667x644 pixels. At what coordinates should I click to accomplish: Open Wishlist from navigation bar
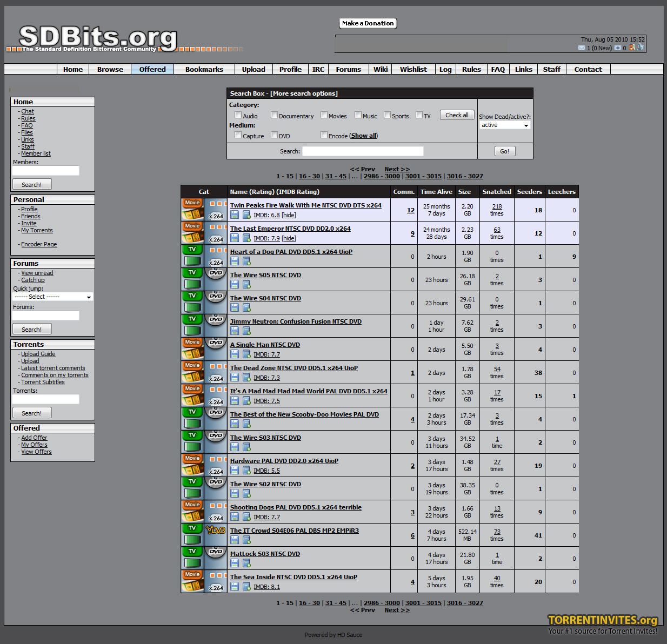point(413,69)
